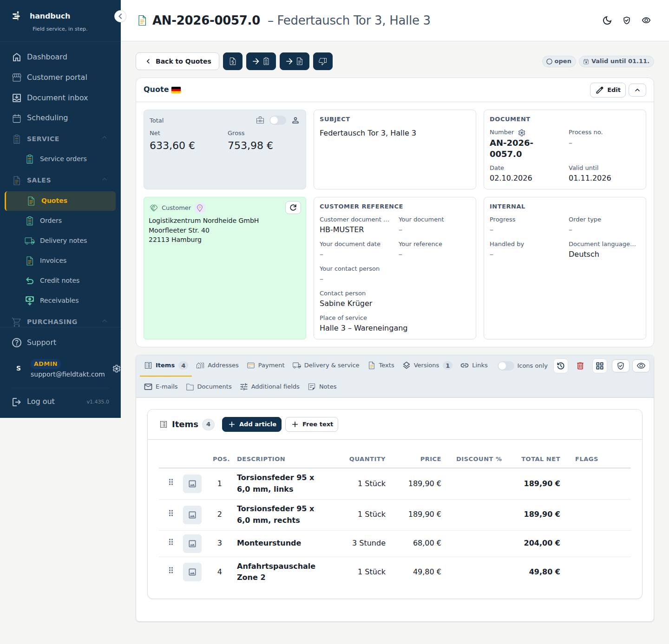669x644 pixels.
Task: Click the arrow-to-clipboard conversion button
Action: pos(261,61)
